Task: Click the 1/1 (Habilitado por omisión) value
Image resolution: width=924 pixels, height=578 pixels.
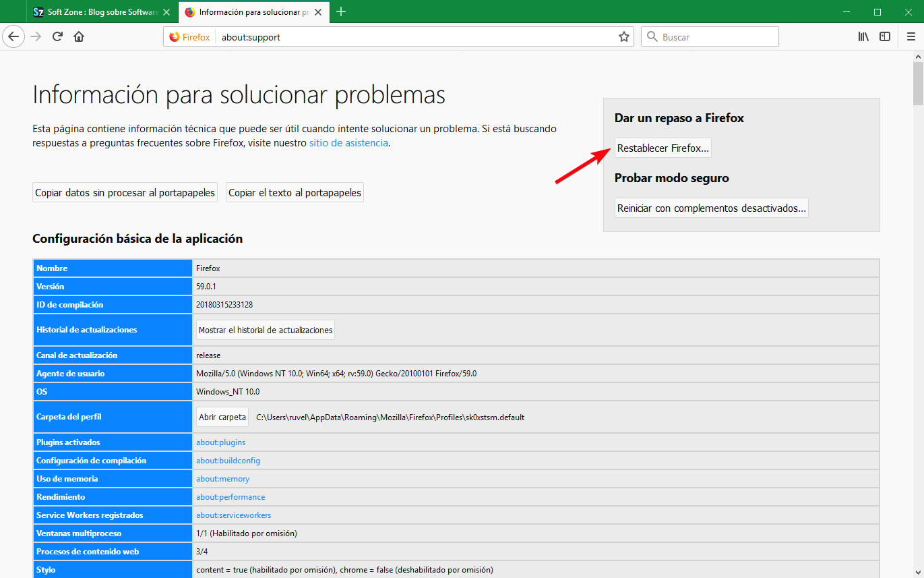Action: 247,533
